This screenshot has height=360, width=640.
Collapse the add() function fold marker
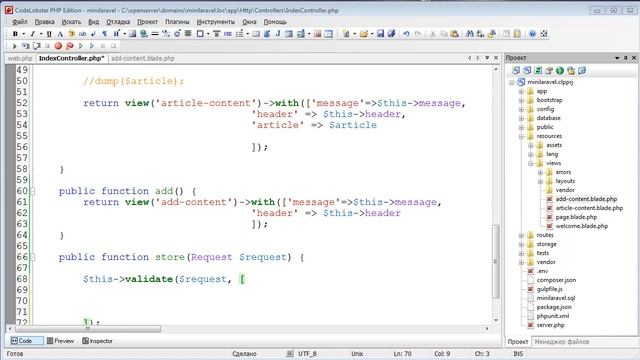(x=33, y=191)
